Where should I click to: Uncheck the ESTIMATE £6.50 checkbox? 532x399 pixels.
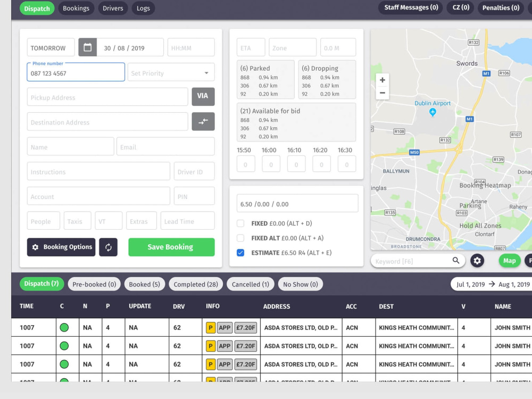(x=240, y=253)
